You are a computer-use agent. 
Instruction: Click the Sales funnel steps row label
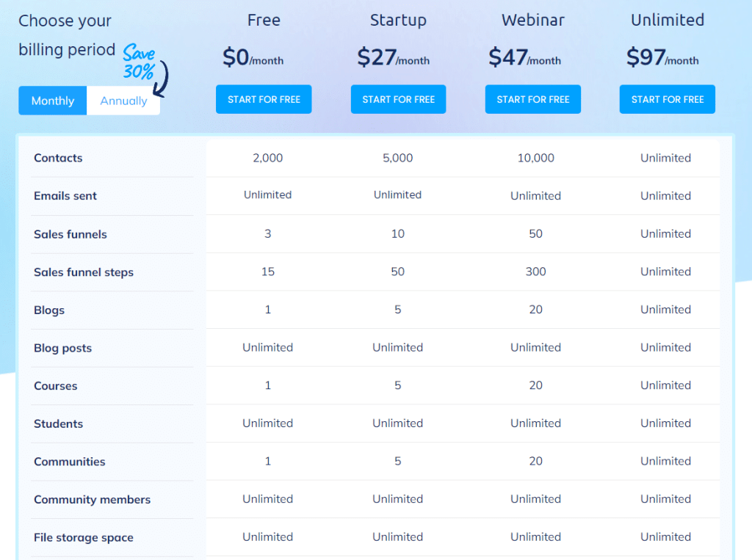tap(84, 272)
